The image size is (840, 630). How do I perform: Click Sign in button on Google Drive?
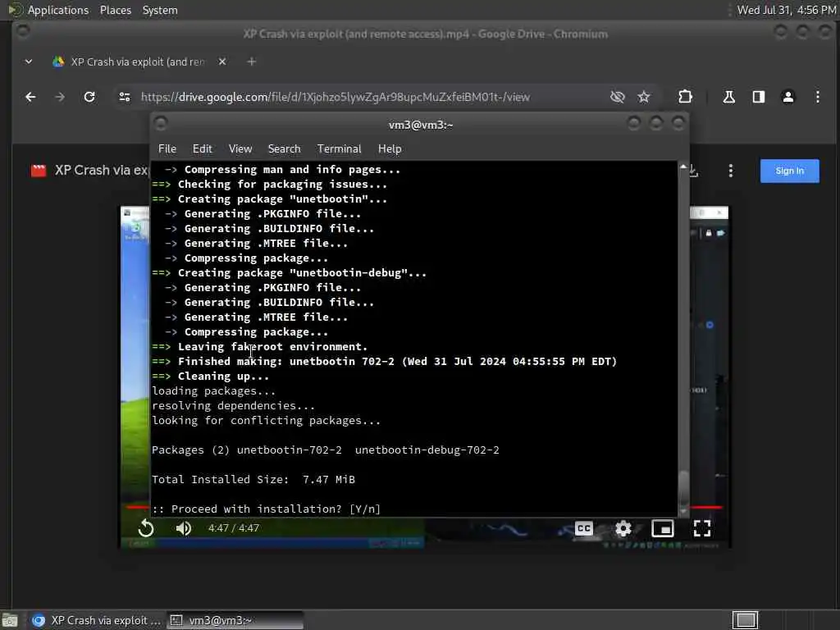pyautogui.click(x=790, y=171)
